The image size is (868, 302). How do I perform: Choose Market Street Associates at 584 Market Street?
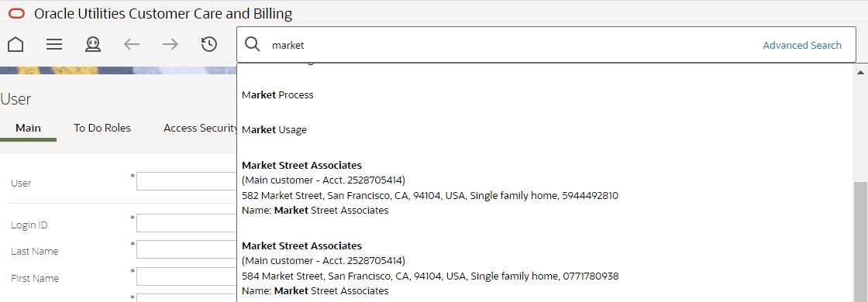coord(430,268)
